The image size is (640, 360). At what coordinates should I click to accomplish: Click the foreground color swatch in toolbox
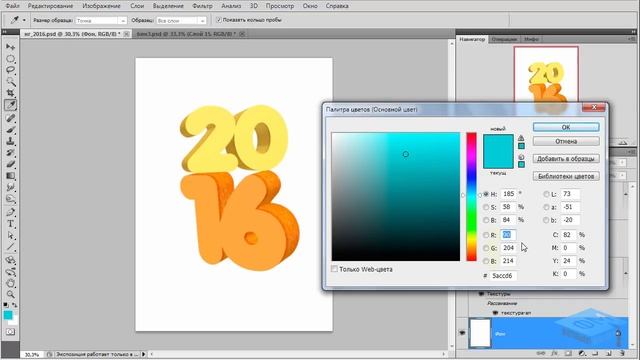pos(8,315)
